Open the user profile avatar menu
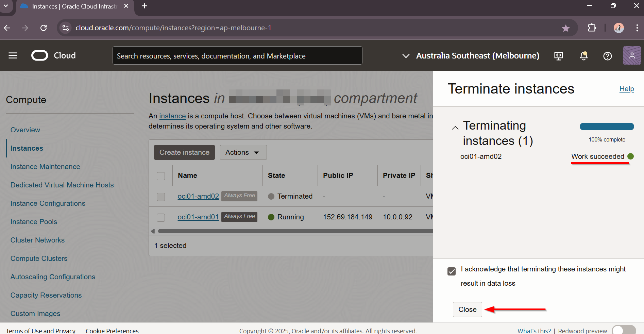Viewport: 644px width, 334px height. [x=632, y=55]
